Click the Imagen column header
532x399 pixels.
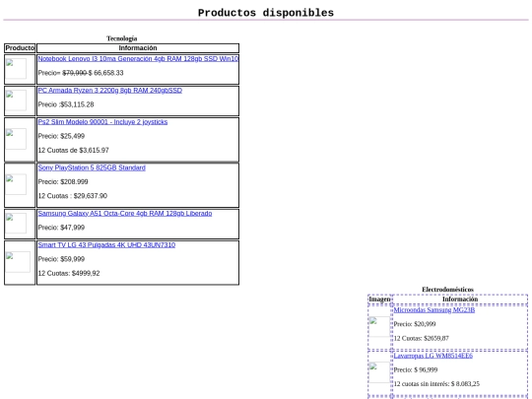379,299
